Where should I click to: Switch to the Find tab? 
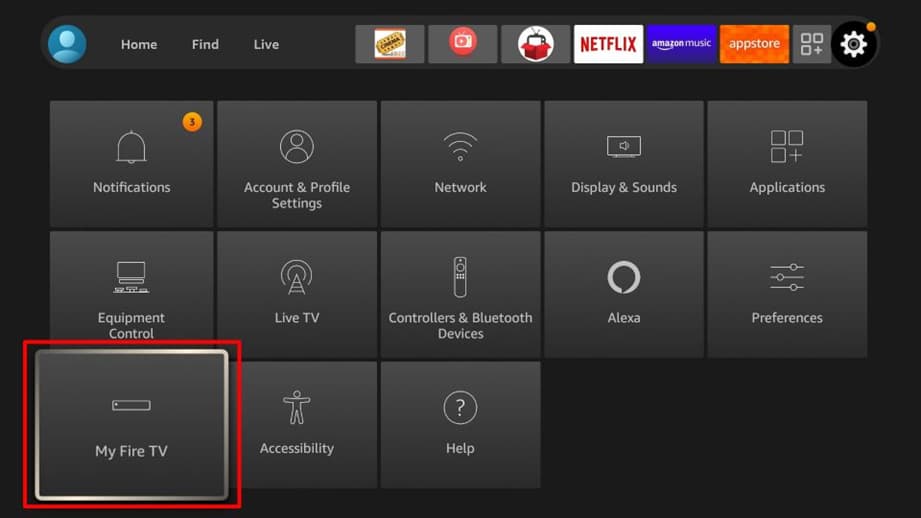click(x=205, y=44)
